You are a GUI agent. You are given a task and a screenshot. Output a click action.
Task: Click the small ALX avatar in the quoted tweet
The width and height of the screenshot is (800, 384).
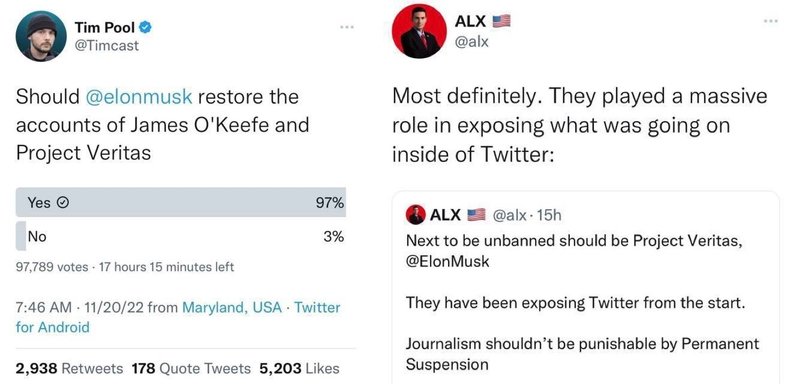[x=416, y=215]
